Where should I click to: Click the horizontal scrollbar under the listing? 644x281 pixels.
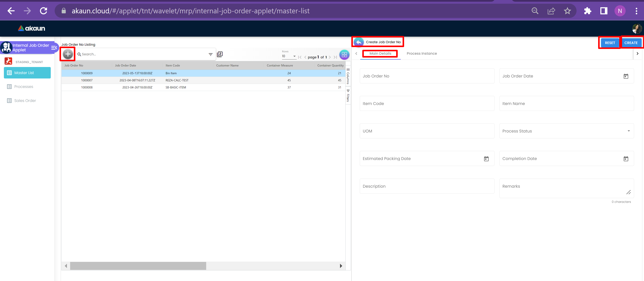coord(138,266)
